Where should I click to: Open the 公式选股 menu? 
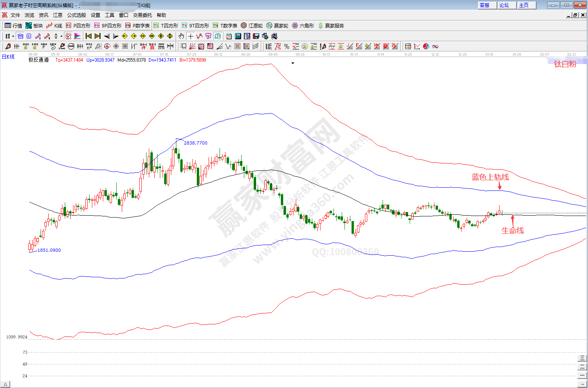pyautogui.click(x=77, y=15)
